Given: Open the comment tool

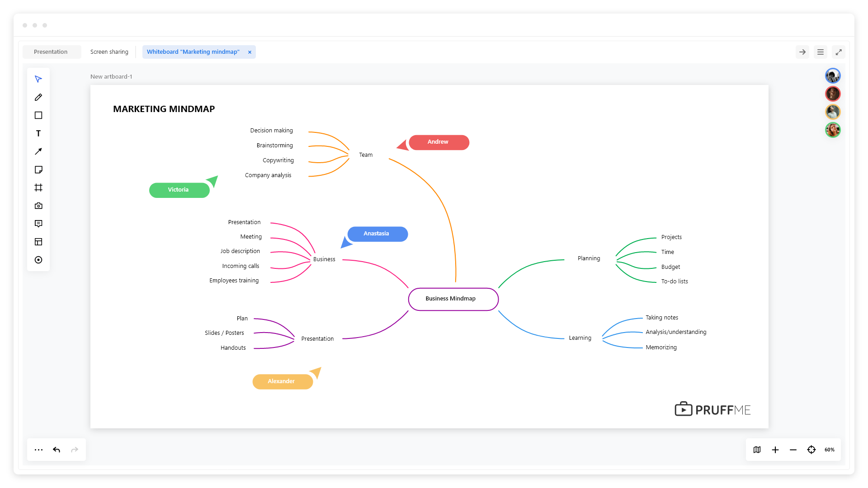Looking at the screenshot, I should (x=38, y=224).
